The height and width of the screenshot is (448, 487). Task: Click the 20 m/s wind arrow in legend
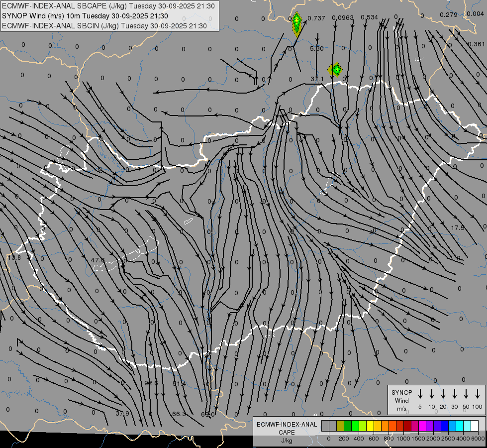pos(443,394)
